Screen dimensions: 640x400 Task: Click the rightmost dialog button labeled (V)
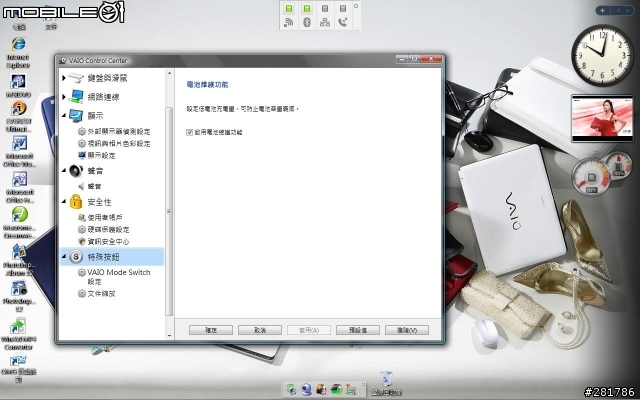[x=407, y=330]
